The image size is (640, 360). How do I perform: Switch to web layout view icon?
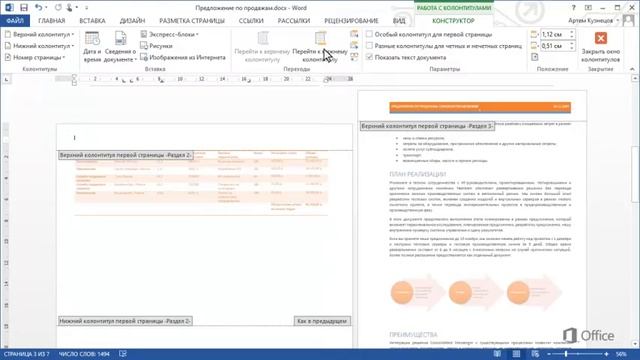click(x=535, y=354)
